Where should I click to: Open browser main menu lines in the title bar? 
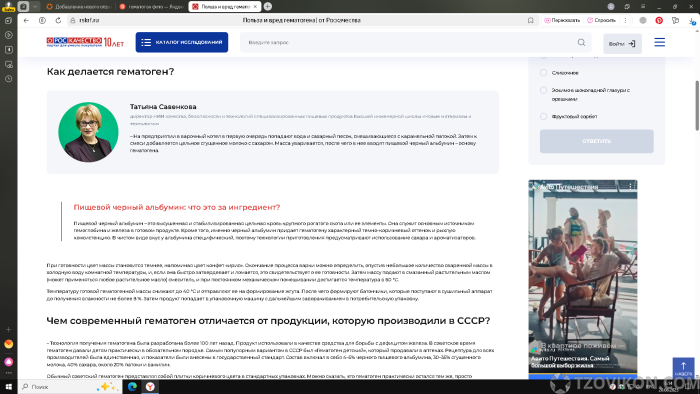point(643,6)
